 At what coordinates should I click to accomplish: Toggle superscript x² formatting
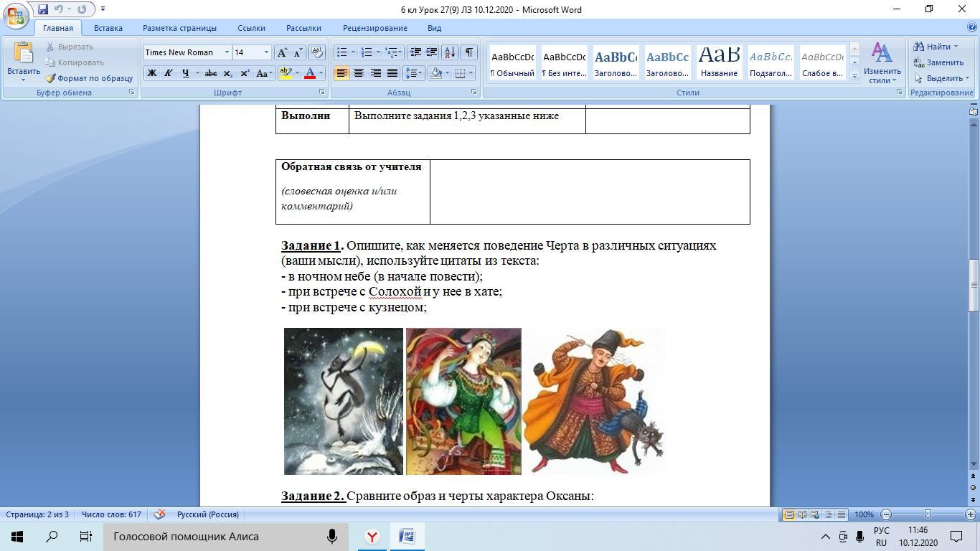point(245,73)
